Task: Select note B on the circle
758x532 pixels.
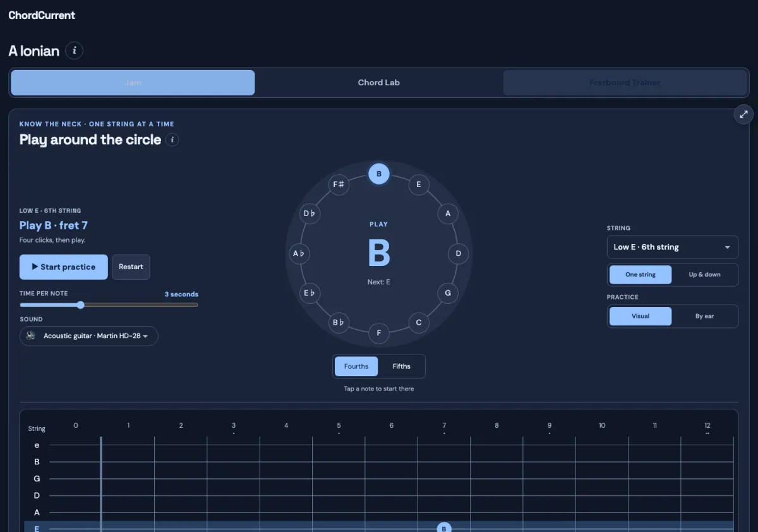Action: point(379,174)
